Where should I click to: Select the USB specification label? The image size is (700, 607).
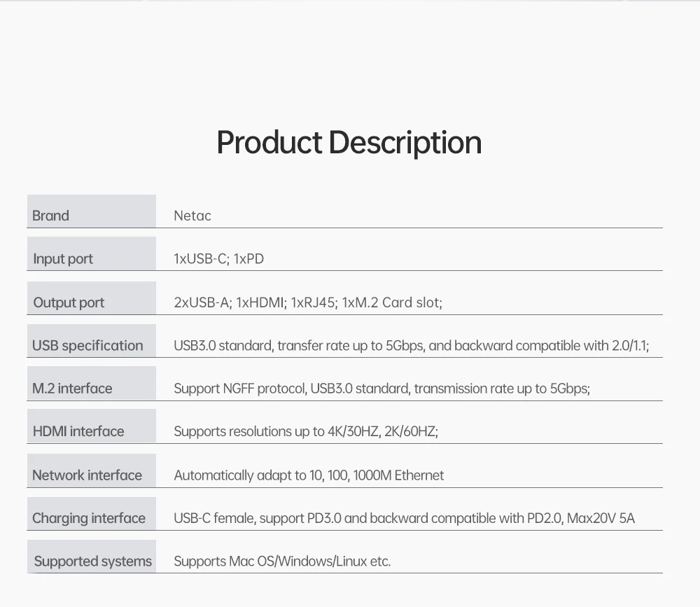(x=87, y=346)
